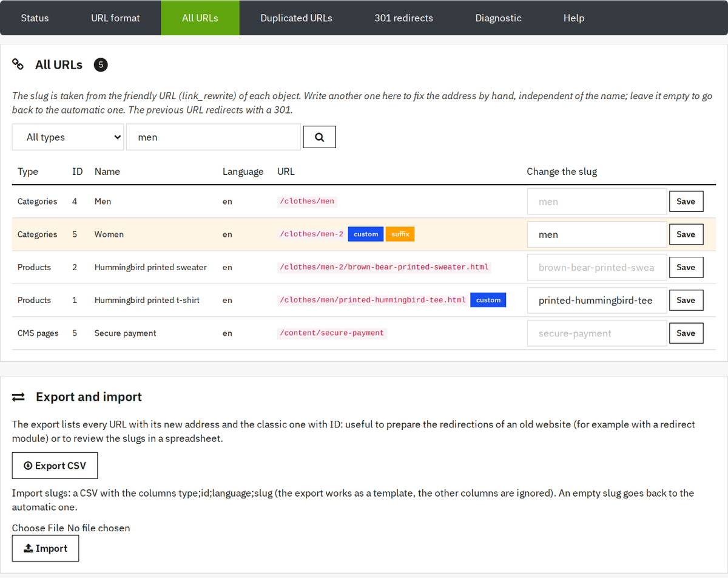Click the Name column header
The width and height of the screenshot is (728, 578).
click(x=107, y=171)
